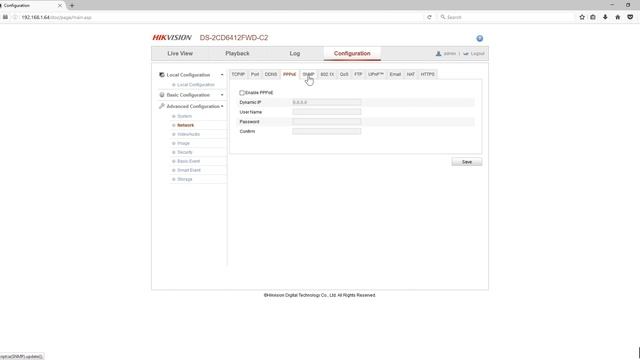
Task: Open Security settings item
Action: (x=184, y=152)
